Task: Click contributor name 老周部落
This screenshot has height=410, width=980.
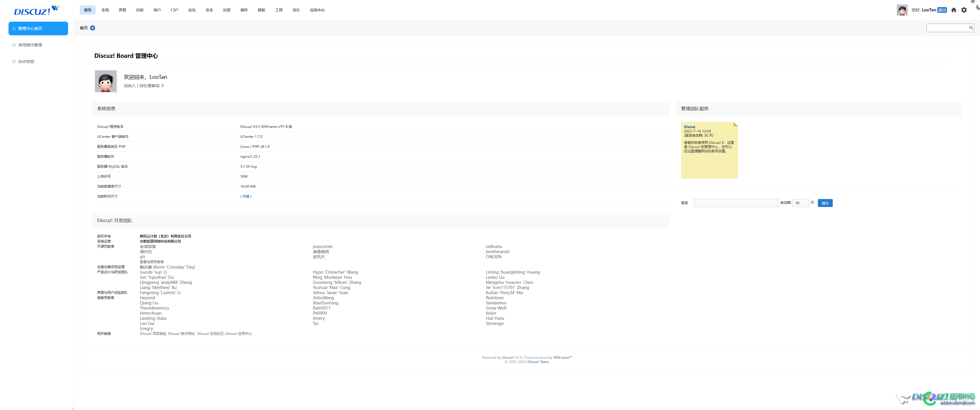Action: (x=148, y=247)
